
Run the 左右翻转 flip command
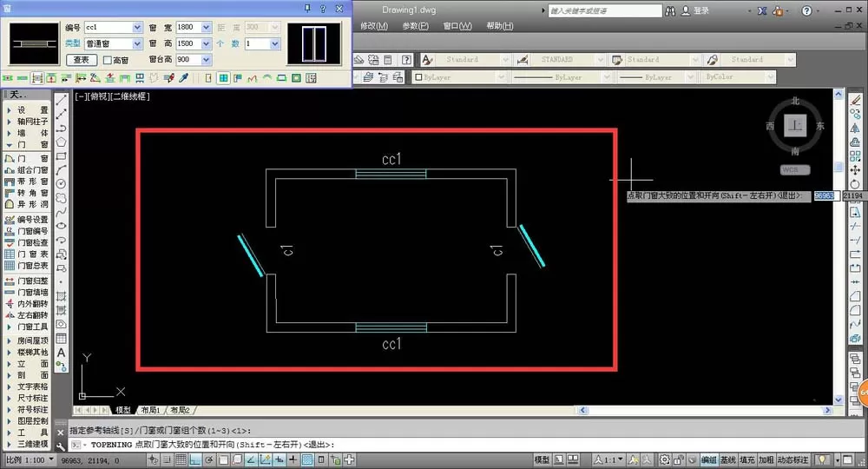click(27, 315)
